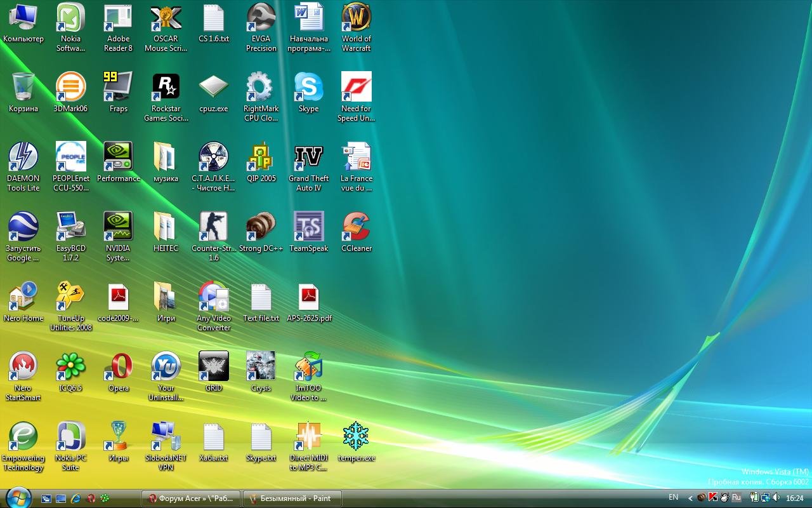
Task: Open the Навчальна програма Word document
Action: pos(309,17)
